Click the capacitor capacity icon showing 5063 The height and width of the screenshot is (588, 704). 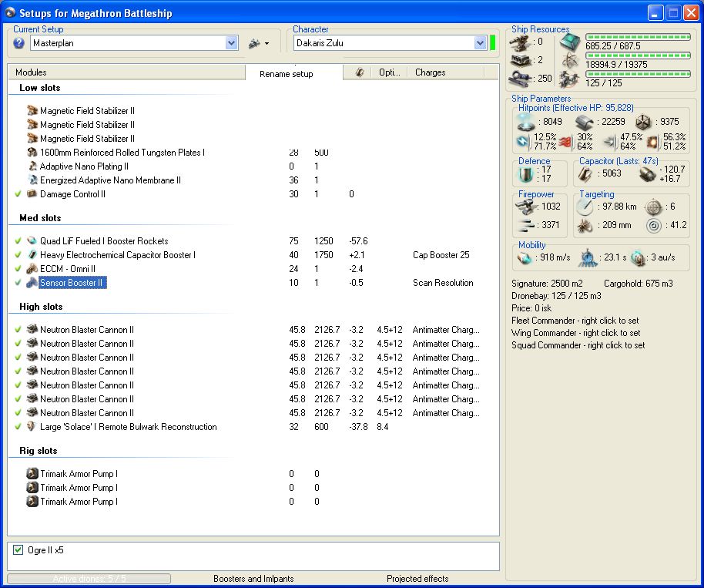(x=585, y=174)
